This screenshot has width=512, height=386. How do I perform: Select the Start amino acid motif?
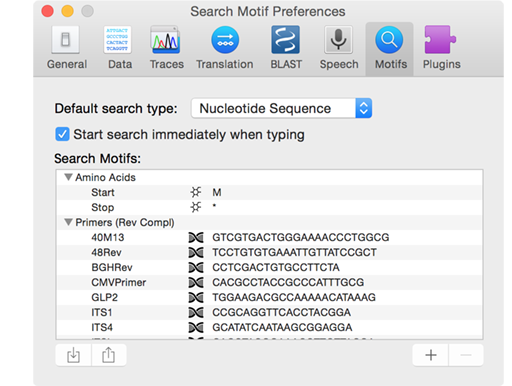(269, 192)
